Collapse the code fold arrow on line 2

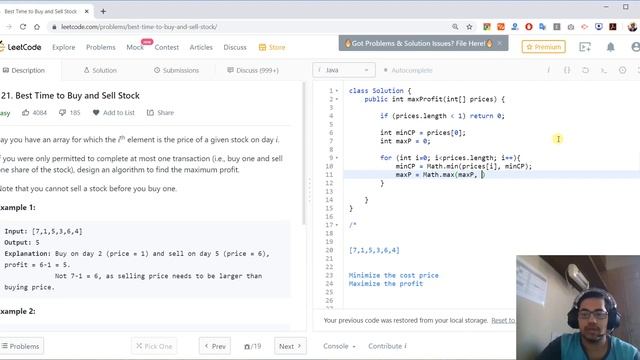(x=337, y=99)
